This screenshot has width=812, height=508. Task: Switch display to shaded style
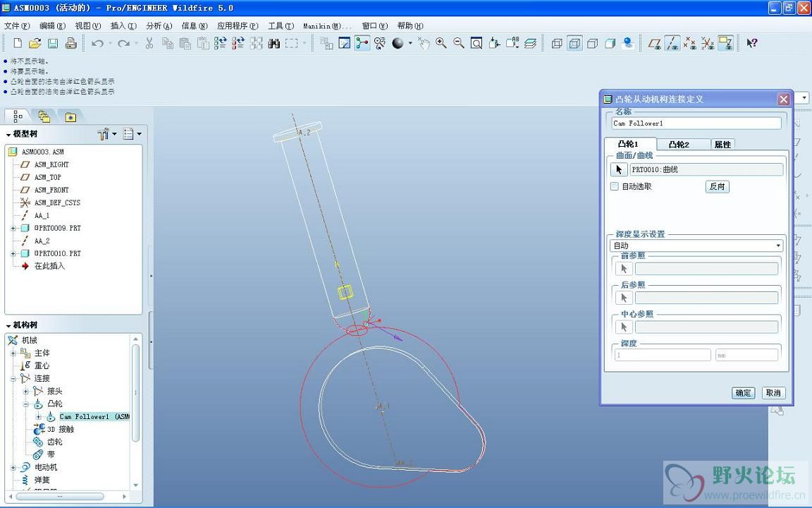(x=610, y=44)
